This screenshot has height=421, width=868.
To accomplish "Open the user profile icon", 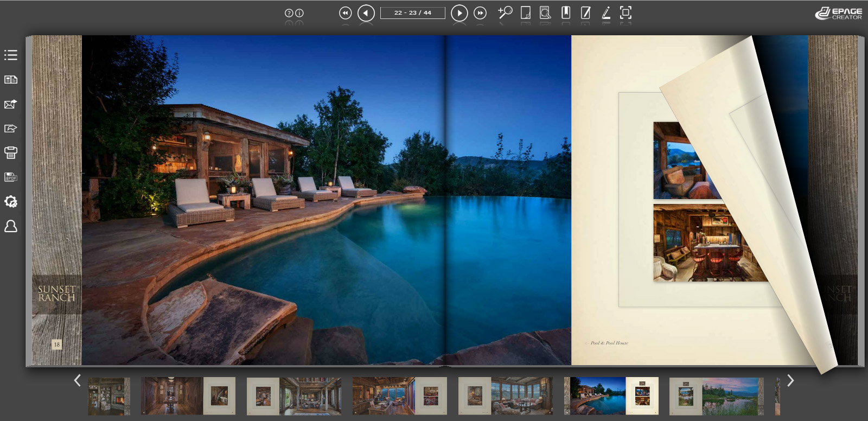I will (x=11, y=226).
